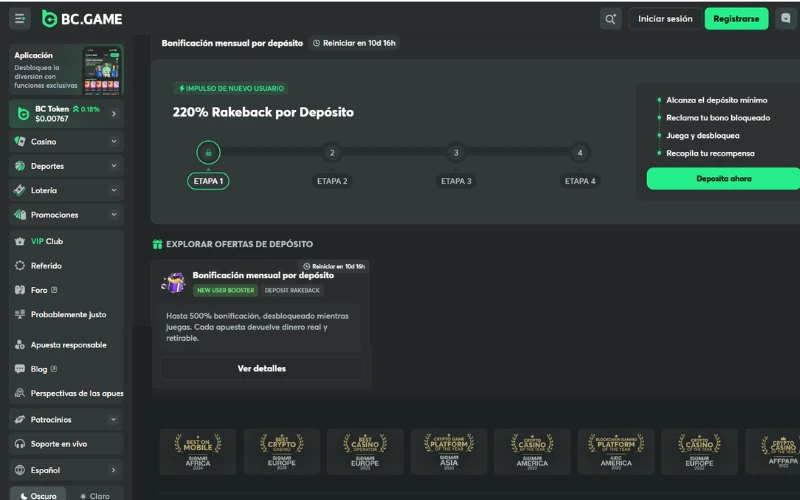Viewport: 800px width, 500px height.
Task: Select stage 4 on progress track
Action: (580, 153)
